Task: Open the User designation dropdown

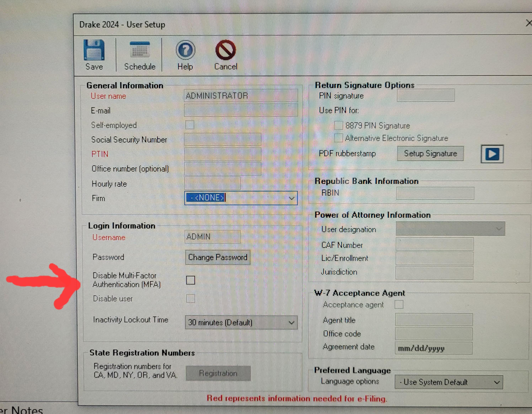Action: (450, 229)
